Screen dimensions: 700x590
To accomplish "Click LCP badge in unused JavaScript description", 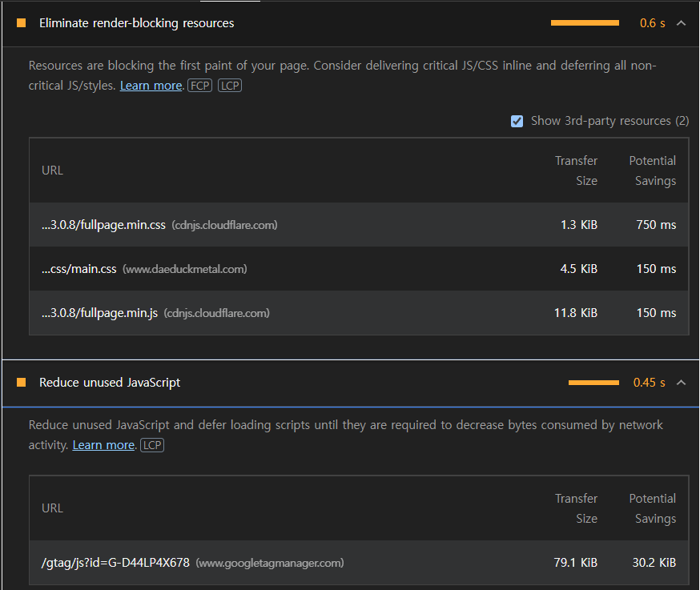I will point(152,445).
